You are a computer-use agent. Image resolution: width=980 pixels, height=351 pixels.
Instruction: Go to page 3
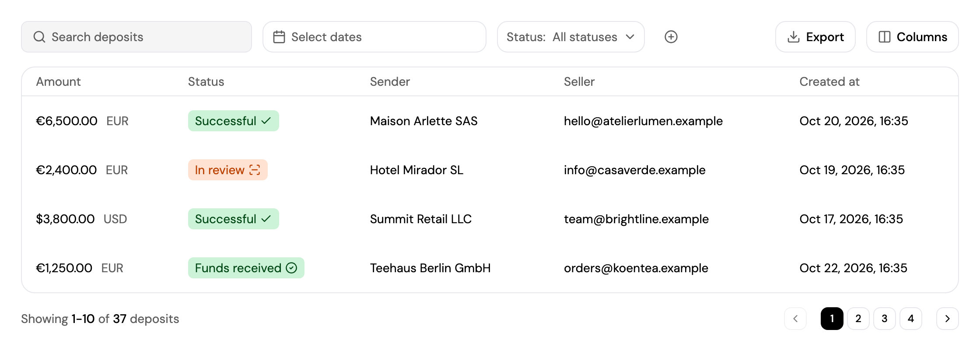pos(885,319)
